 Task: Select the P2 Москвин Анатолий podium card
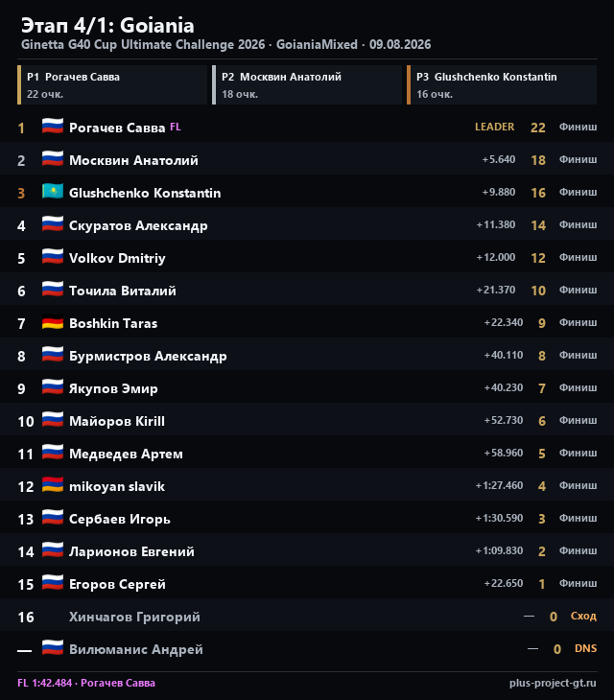(307, 84)
